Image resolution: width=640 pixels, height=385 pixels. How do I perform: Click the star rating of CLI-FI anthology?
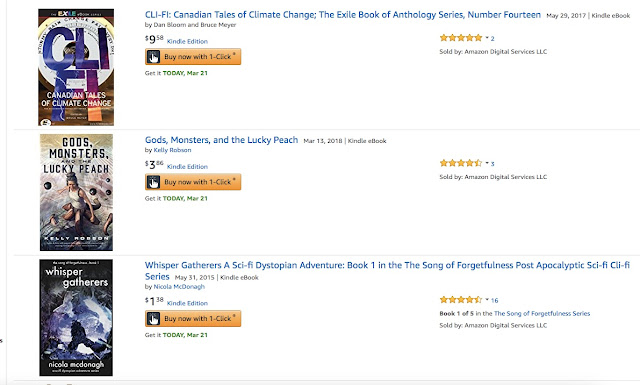pos(461,38)
